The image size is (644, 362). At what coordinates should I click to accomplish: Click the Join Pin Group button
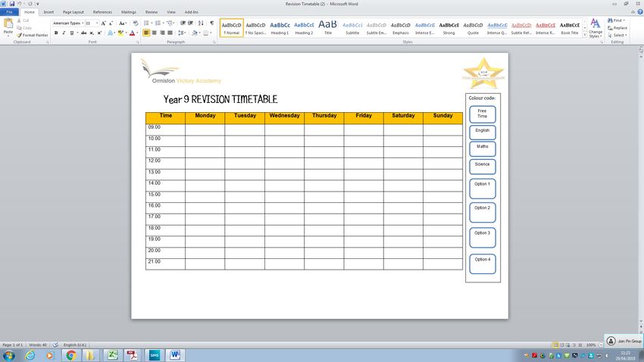(624, 341)
